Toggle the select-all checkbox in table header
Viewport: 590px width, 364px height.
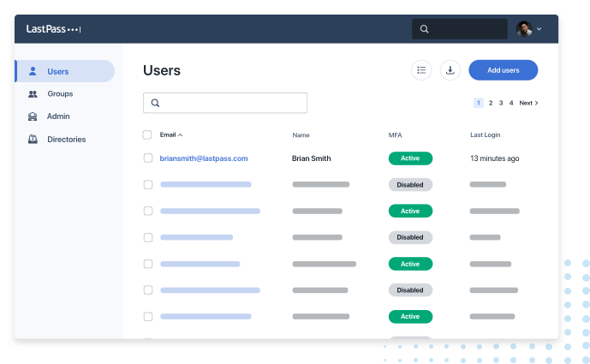pos(147,134)
